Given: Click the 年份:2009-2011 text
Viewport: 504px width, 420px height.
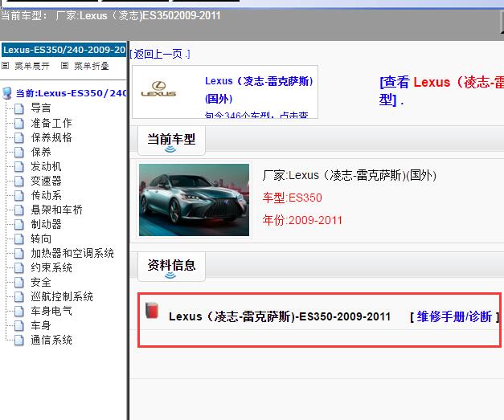Looking at the screenshot, I should 302,220.
